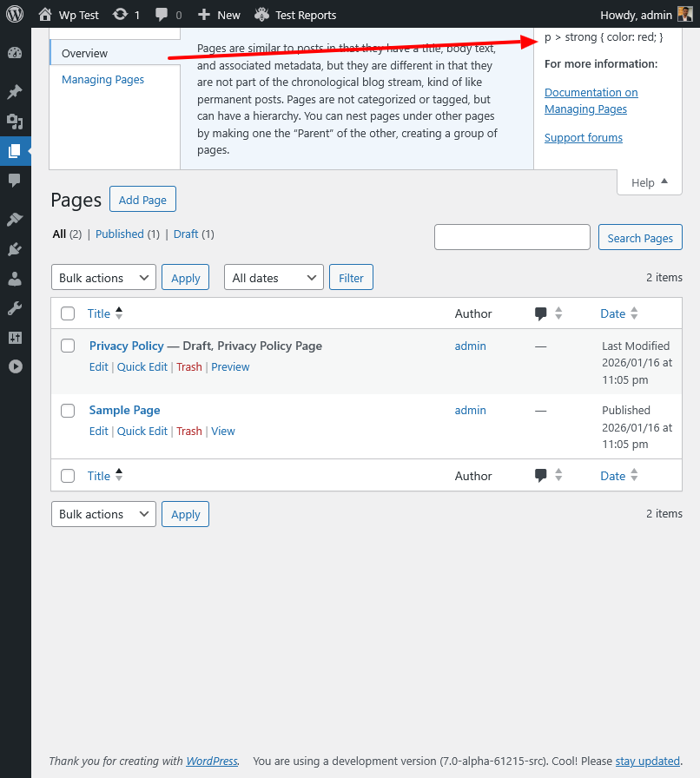700x778 pixels.
Task: Open the Dashboard sidebar icon
Action: point(15,53)
